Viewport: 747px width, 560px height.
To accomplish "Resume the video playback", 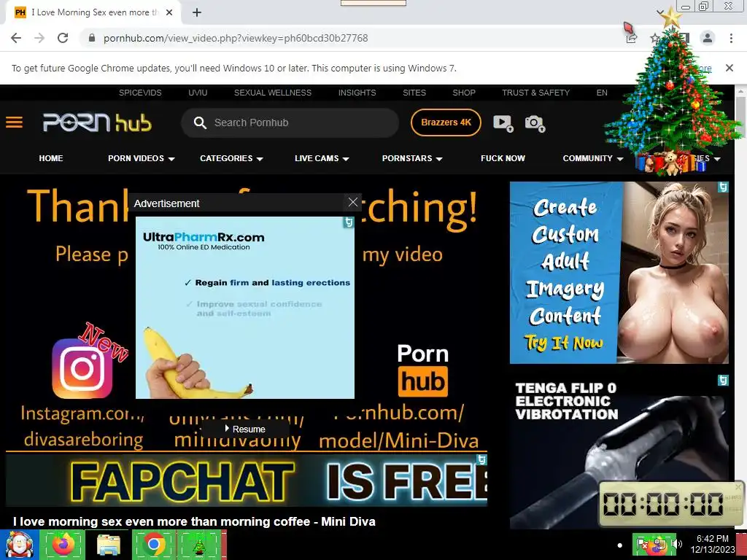I will (245, 429).
